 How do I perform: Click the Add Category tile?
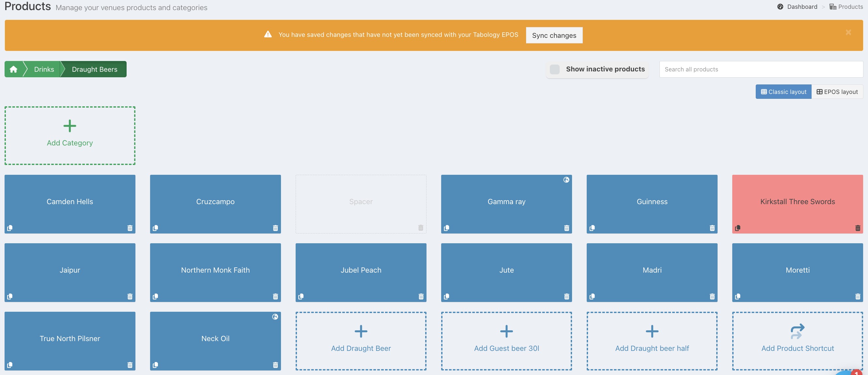(x=70, y=136)
